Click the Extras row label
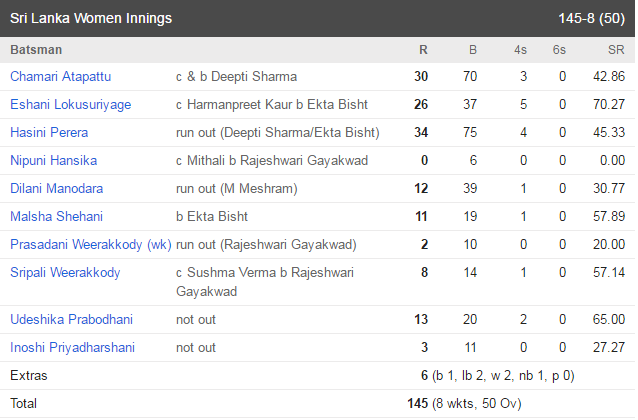Image resolution: width=638 pixels, height=420 pixels. 29,376
